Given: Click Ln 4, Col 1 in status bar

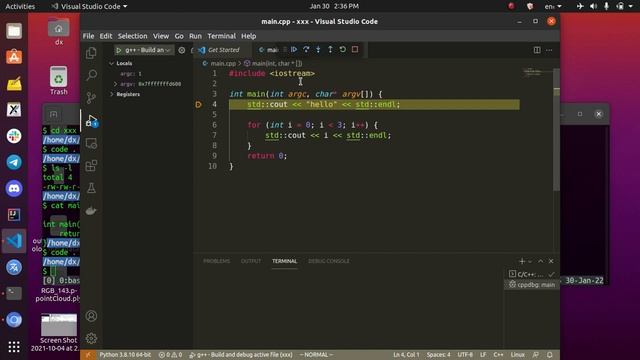Looking at the screenshot, I should pos(406,355).
